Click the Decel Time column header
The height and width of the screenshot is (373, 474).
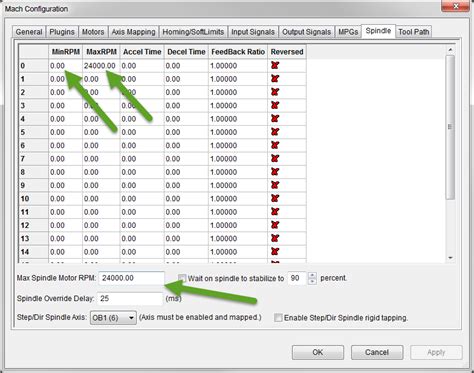coord(186,52)
